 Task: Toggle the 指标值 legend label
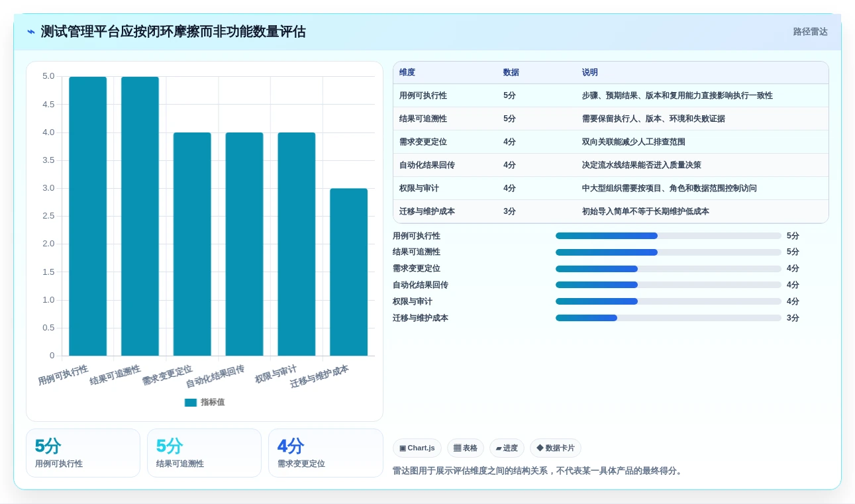(x=213, y=402)
